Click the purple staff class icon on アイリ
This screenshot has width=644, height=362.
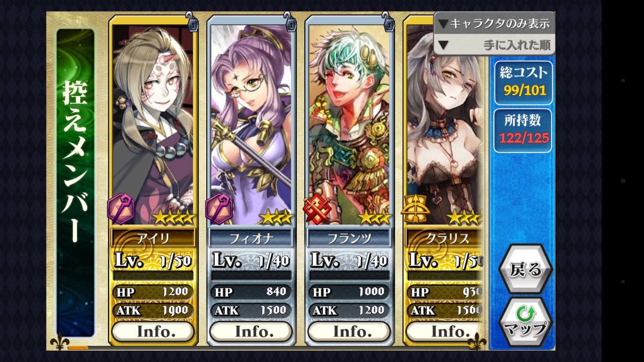click(121, 210)
